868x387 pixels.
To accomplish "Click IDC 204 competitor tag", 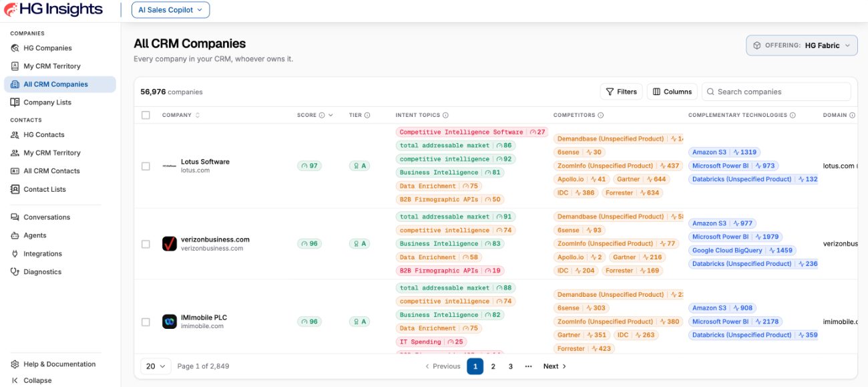I will (x=576, y=271).
